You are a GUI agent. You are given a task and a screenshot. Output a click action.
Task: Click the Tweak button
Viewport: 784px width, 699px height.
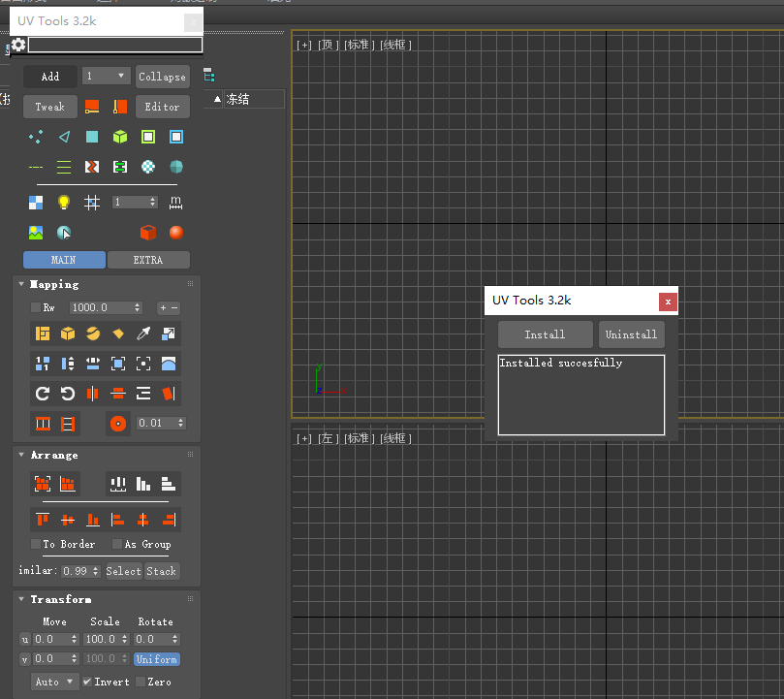click(x=50, y=107)
